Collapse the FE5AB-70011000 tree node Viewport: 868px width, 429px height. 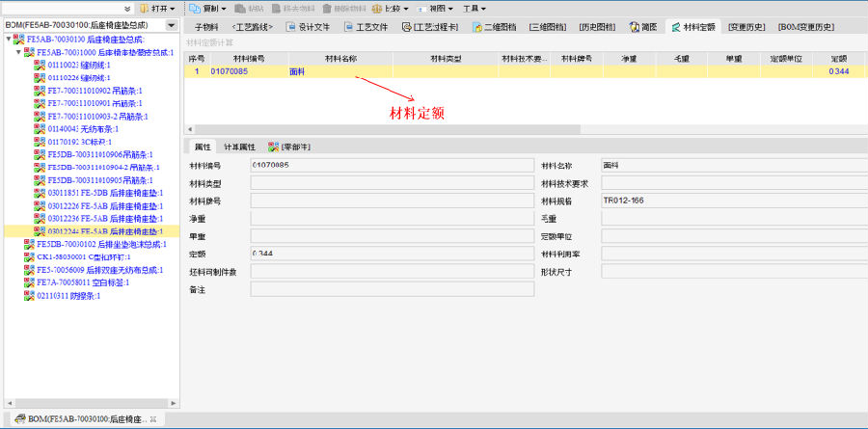pos(17,52)
